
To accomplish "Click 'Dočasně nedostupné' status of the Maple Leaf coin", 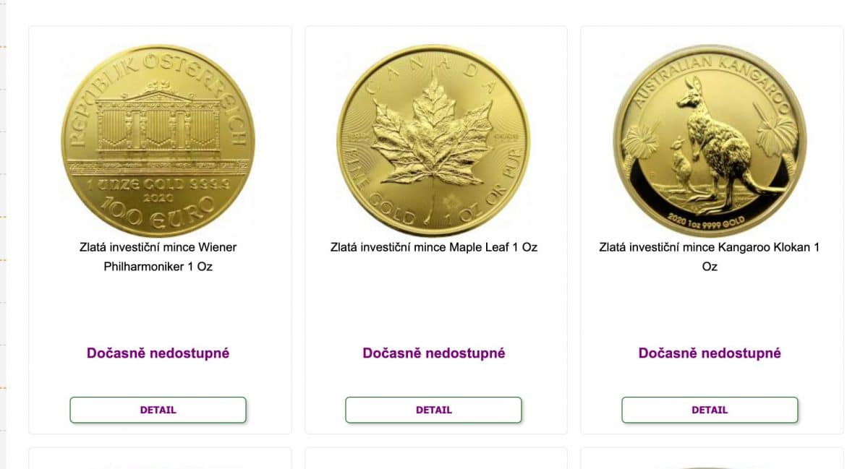I will tap(433, 353).
